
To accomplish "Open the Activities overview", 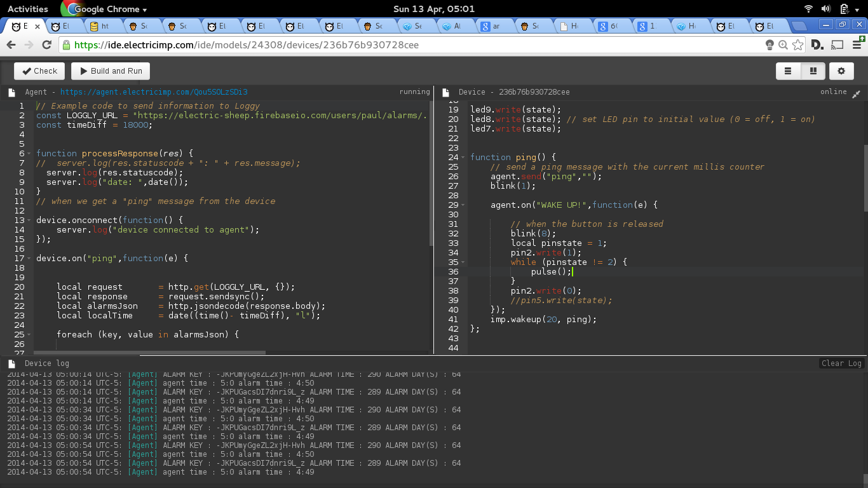I will pos(28,9).
